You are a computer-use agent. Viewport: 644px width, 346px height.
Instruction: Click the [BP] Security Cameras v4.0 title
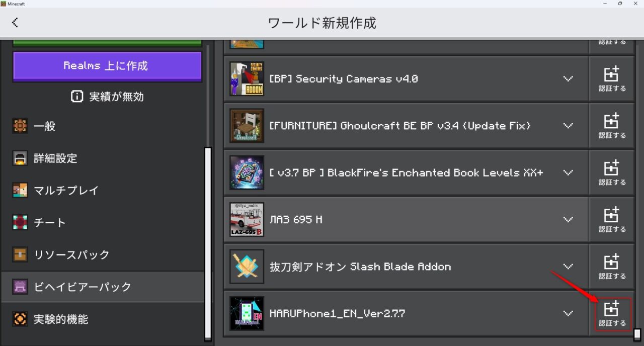344,79
